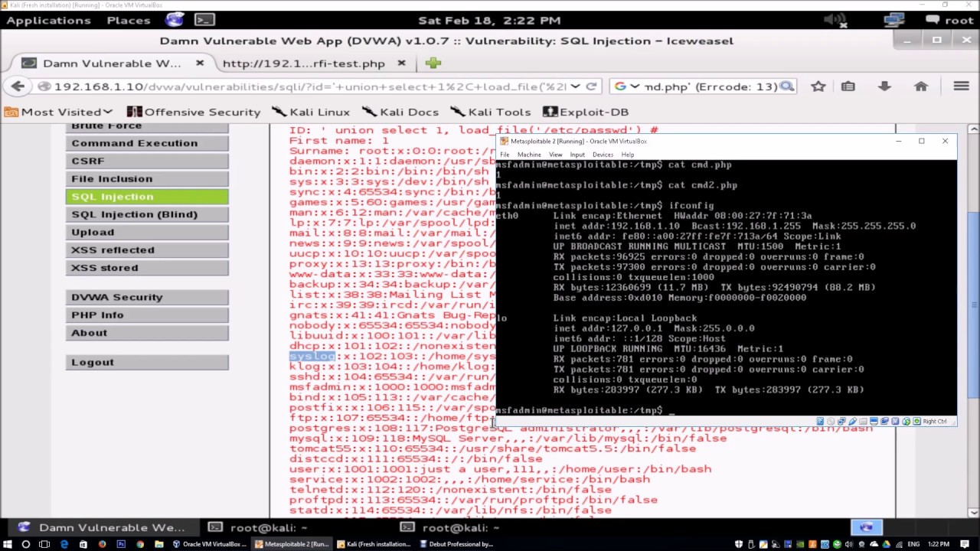Click the shared folders icon in VM status bar
Viewport: 980px width, 551px height.
[x=863, y=422]
